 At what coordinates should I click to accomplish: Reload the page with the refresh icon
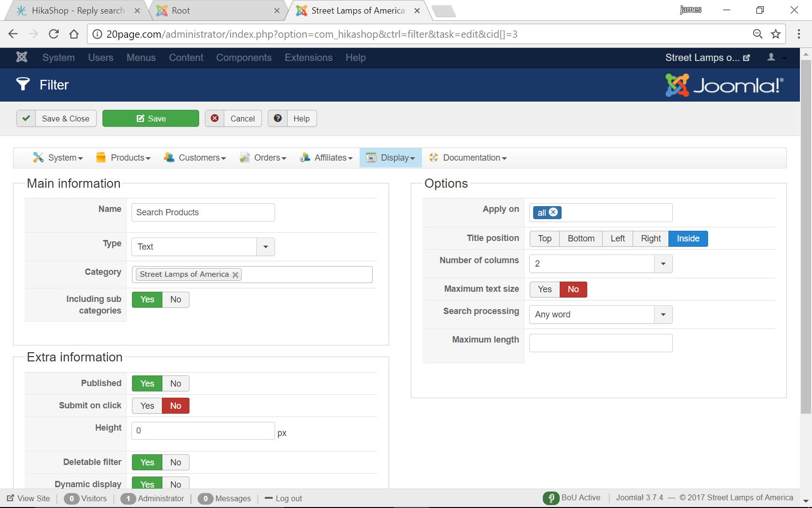(54, 34)
